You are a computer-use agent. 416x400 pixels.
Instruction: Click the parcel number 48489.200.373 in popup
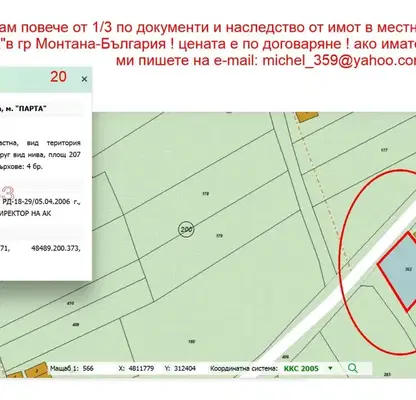(x=56, y=248)
